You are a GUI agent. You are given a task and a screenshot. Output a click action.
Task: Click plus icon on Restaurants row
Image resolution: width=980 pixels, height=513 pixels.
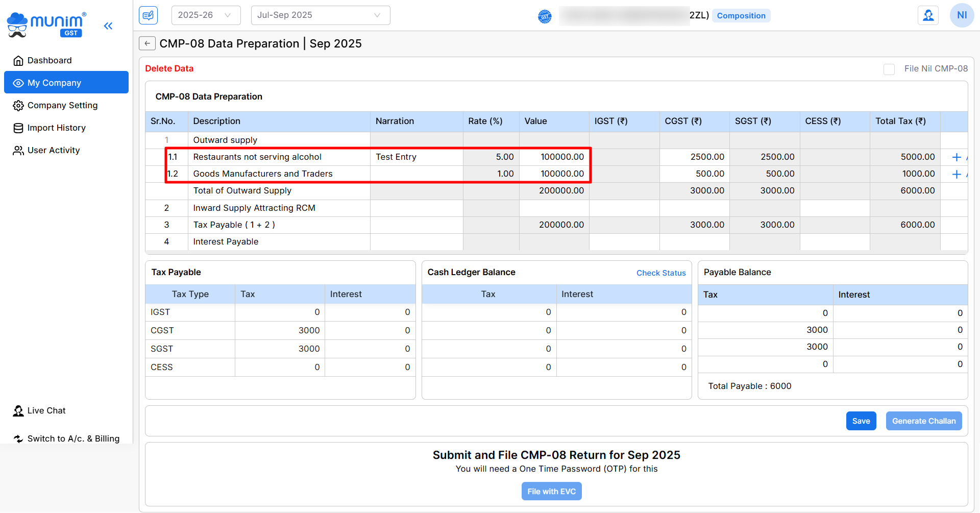point(957,157)
